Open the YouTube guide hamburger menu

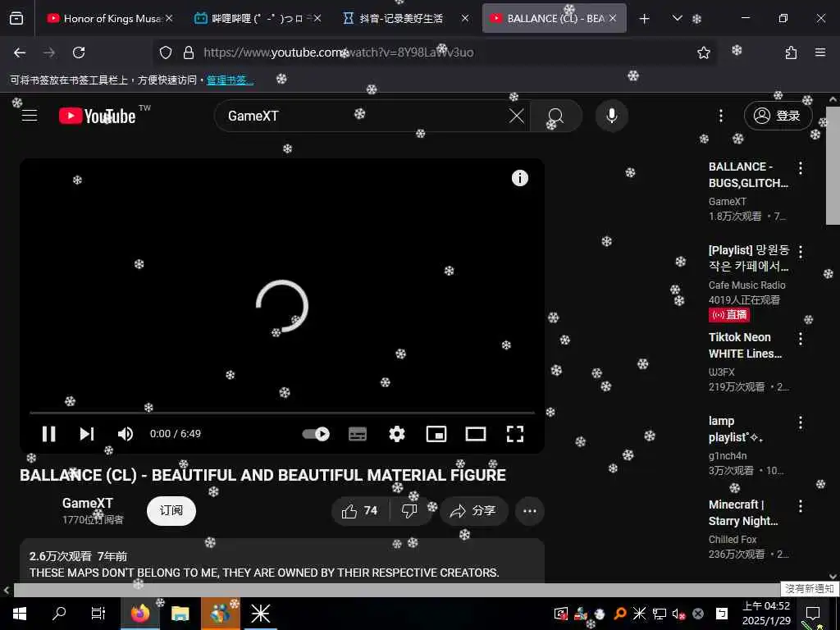pos(30,115)
